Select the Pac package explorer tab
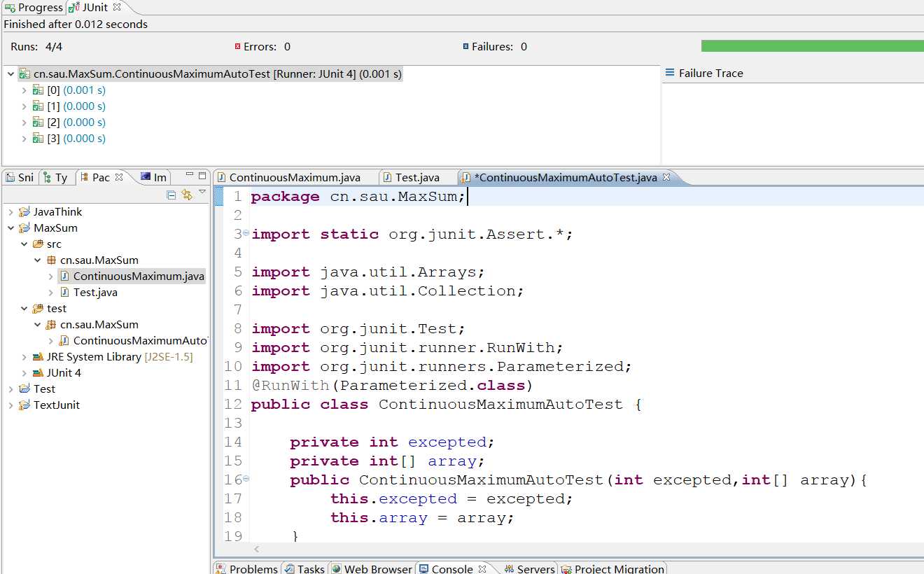The height and width of the screenshot is (574, 924). pyautogui.click(x=94, y=177)
